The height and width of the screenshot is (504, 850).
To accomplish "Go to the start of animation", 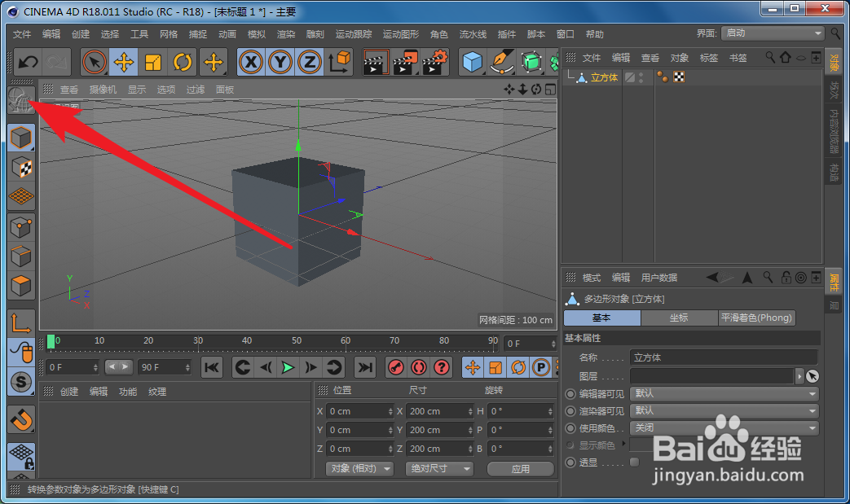I will [x=211, y=367].
